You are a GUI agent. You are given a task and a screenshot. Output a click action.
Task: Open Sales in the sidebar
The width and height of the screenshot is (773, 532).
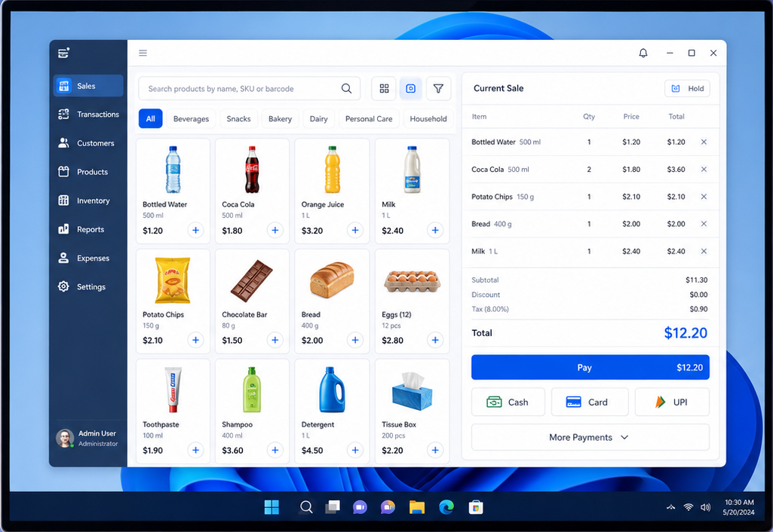click(x=88, y=86)
